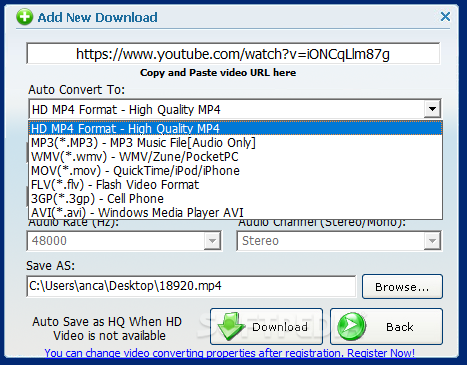Viewport: 467px width, 365px height.
Task: Open the Auto Convert To dropdown arrow
Action: coord(432,109)
